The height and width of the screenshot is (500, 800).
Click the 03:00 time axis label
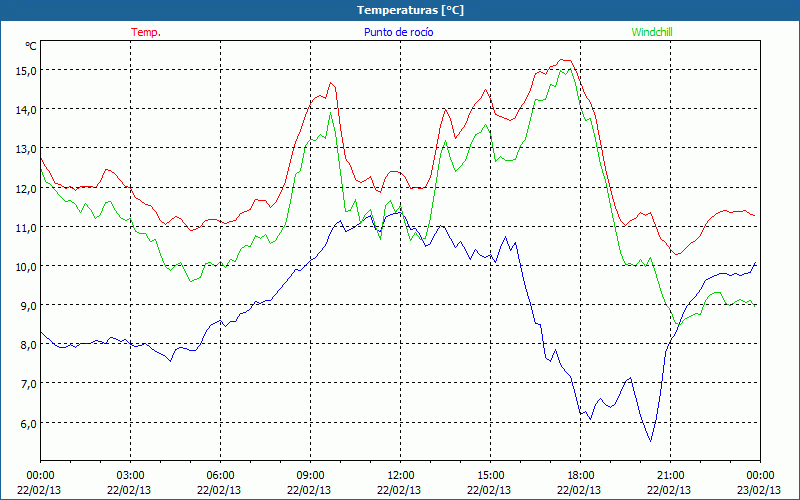tap(131, 476)
